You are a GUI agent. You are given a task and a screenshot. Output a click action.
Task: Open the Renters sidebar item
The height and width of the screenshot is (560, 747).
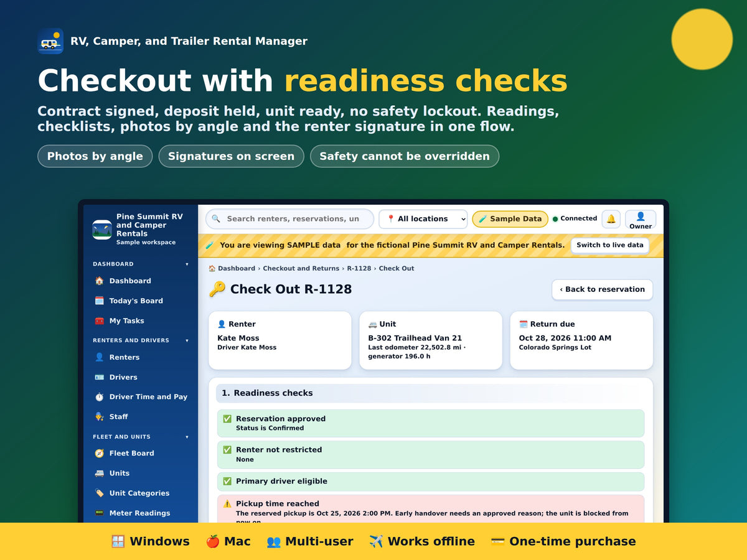(141, 357)
